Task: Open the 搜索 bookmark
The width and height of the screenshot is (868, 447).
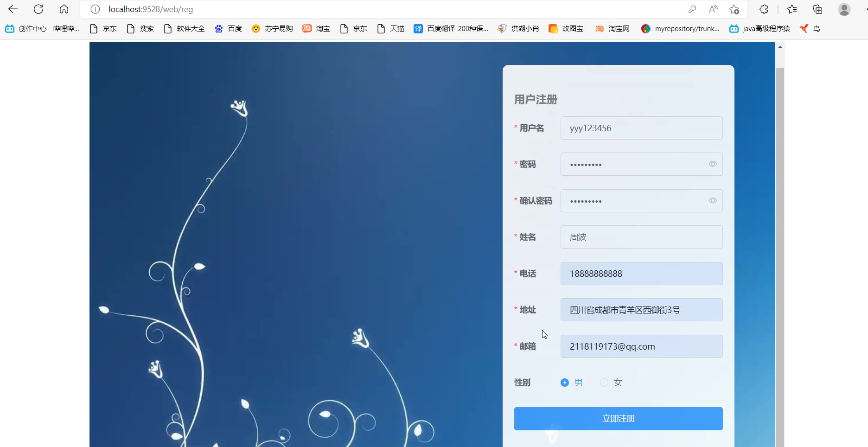Action: pyautogui.click(x=140, y=29)
